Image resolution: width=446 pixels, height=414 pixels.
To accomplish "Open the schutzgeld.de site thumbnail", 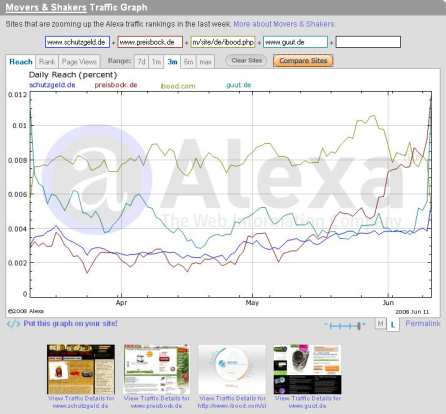I will [81, 369].
